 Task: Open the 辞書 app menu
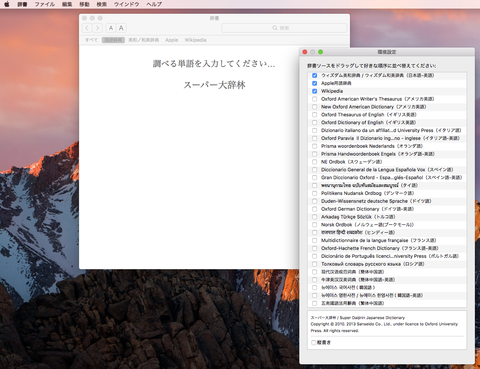pos(22,4)
